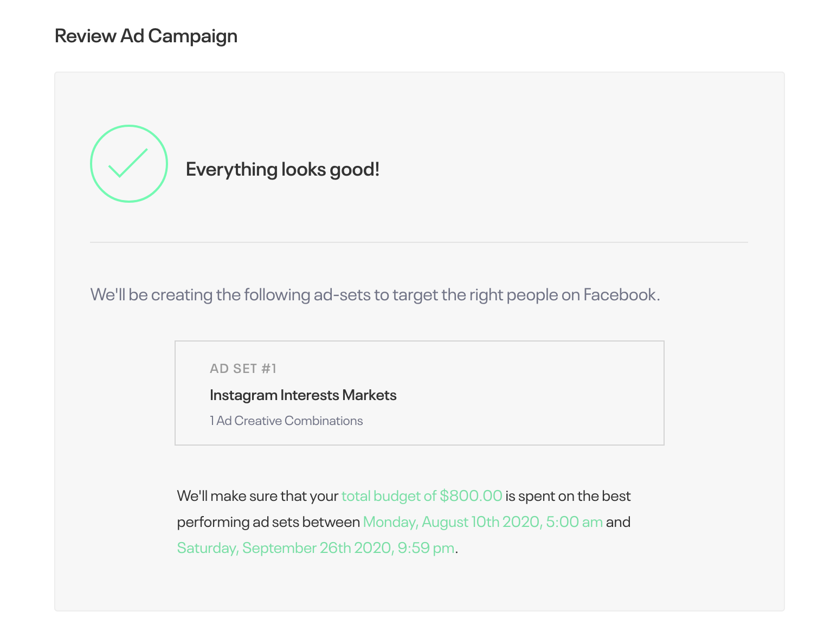Click 'is spent on the best' text
Screen dimensions: 837x644
[x=568, y=496]
